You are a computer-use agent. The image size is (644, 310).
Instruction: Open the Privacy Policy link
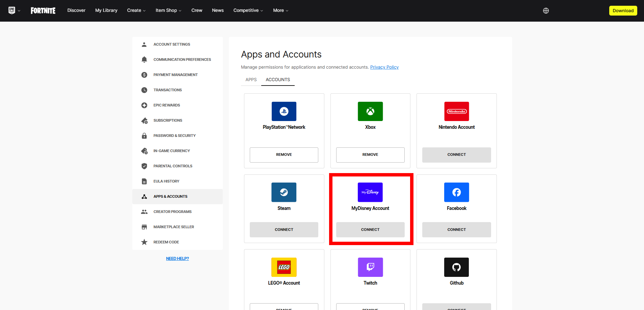384,67
